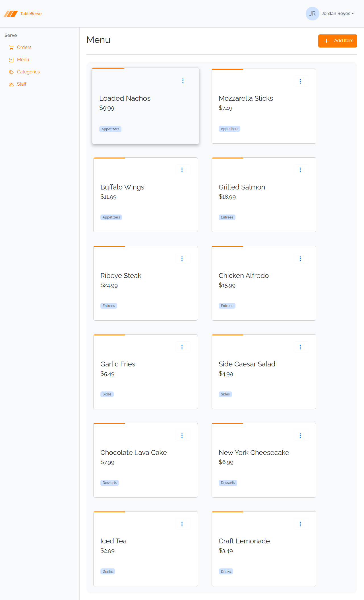Viewport: 364px width, 600px height.
Task: Click the Entrees tag on Chicken Alfredo
Action: (227, 306)
